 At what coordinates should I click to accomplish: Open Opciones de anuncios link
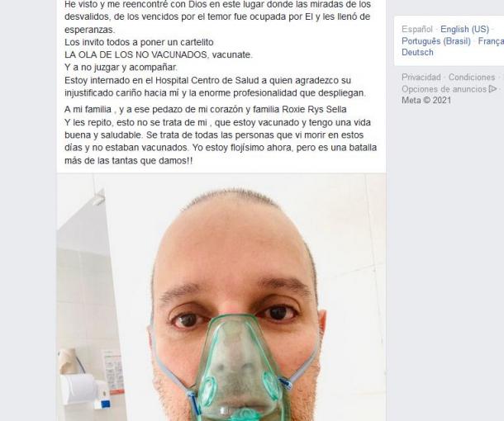tap(444, 89)
